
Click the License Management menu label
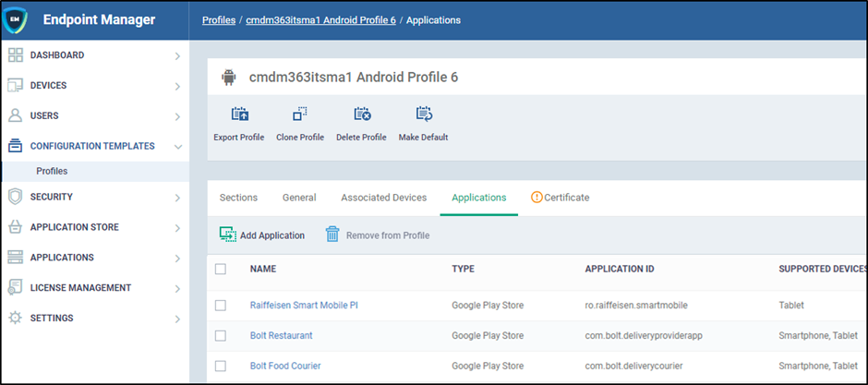[80, 288]
